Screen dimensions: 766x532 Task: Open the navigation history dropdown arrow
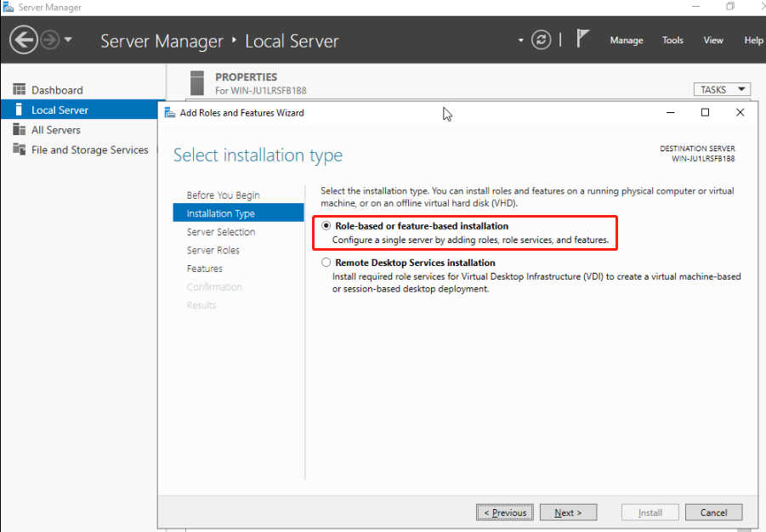pos(68,40)
